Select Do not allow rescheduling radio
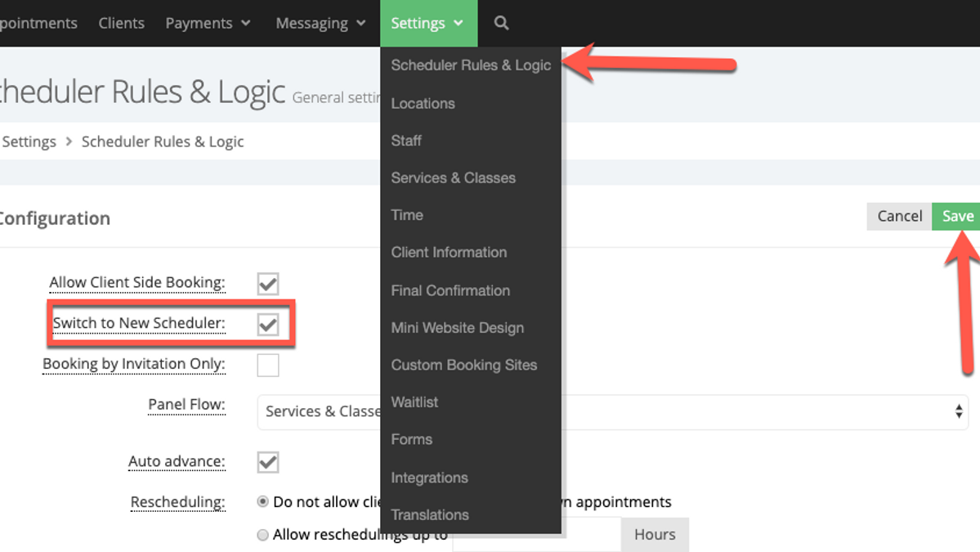The height and width of the screenshot is (552, 980). point(262,501)
